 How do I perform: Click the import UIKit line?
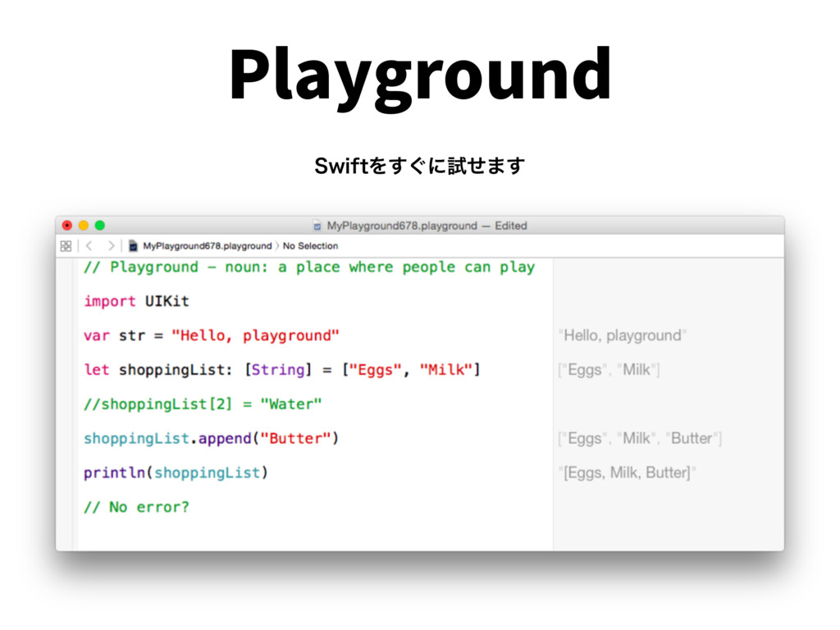(136, 301)
